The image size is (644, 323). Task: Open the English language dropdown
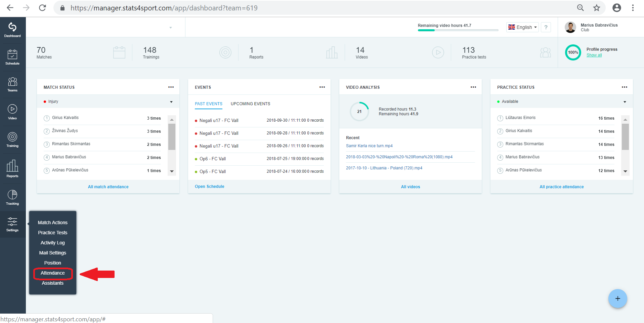tap(522, 27)
